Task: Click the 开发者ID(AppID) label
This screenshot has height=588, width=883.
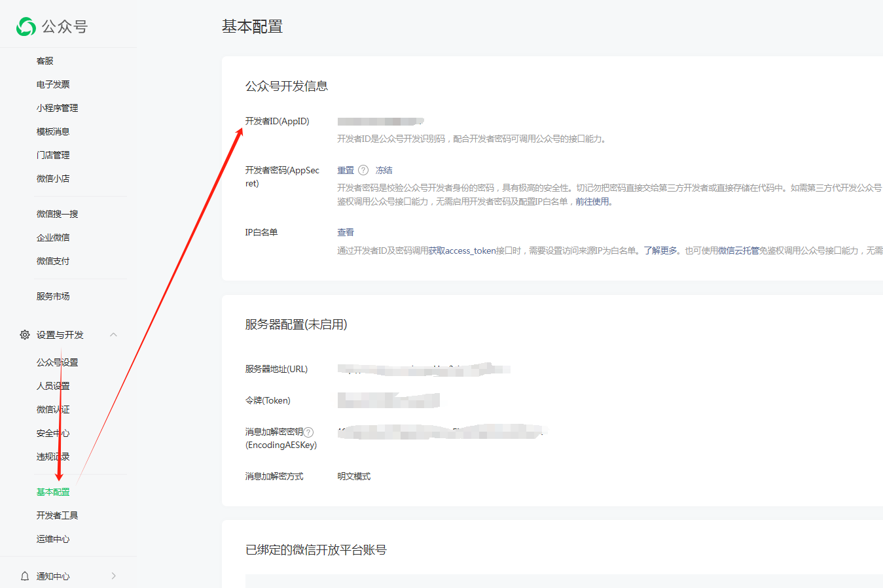Action: click(278, 121)
